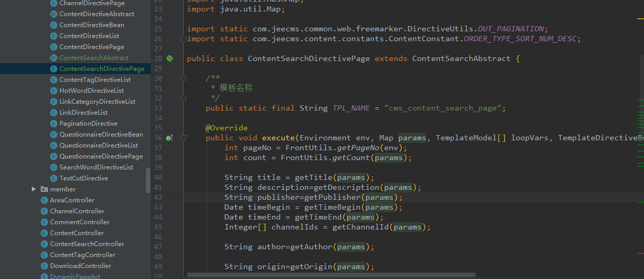
Task: Click the Spring bean gutter icon beside the class declaration
Action: point(170,58)
